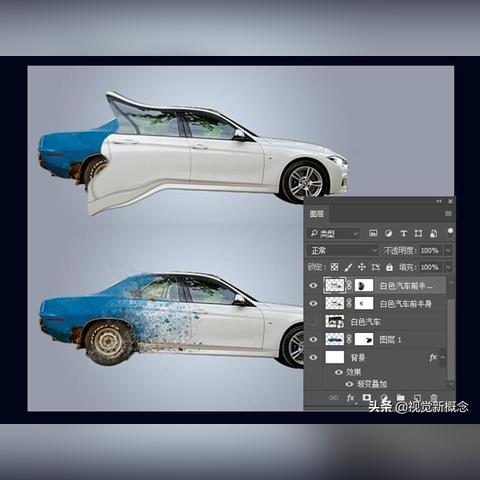
Task: Toggle visibility of 渐变叠加 effect
Action: 349,384
